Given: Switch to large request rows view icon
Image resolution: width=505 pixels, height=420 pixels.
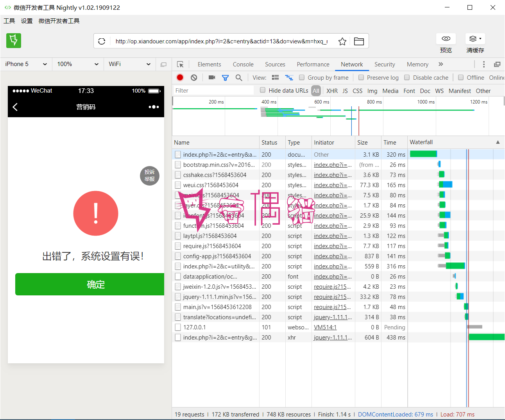Looking at the screenshot, I should pos(276,77).
